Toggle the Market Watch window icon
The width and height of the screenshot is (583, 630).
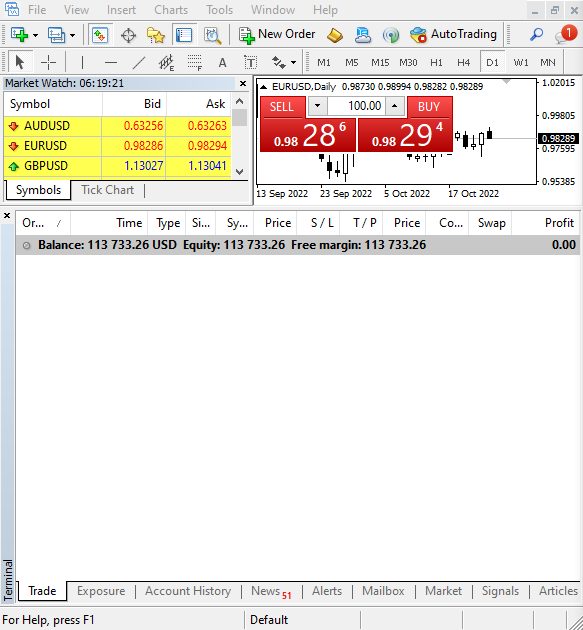point(100,35)
